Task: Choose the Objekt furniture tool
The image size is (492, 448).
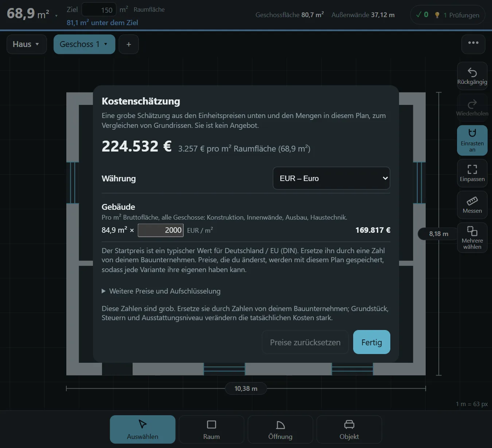Action: [x=349, y=429]
